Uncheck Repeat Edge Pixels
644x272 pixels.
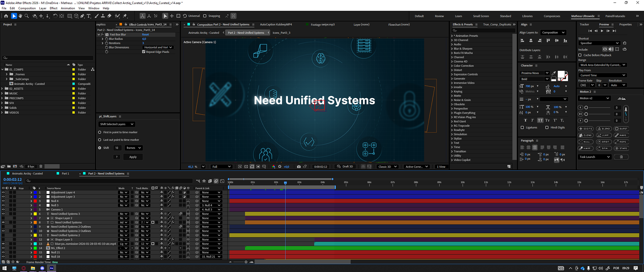click(x=144, y=52)
